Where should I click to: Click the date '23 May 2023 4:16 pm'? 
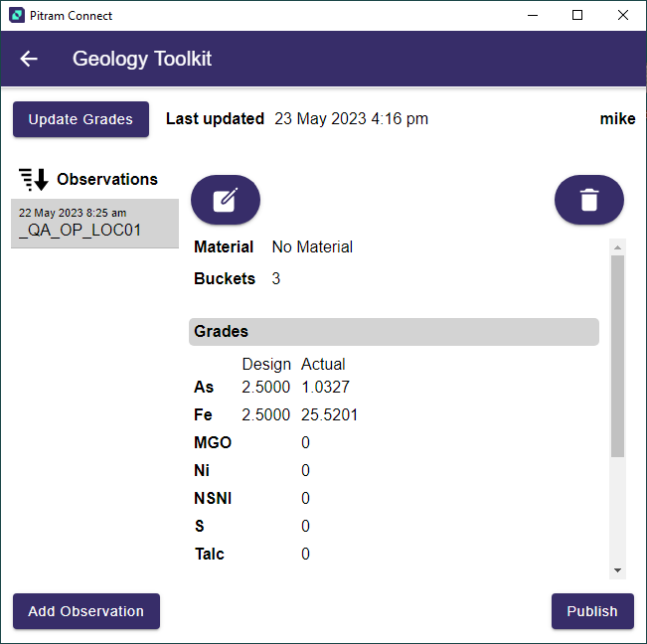point(351,119)
